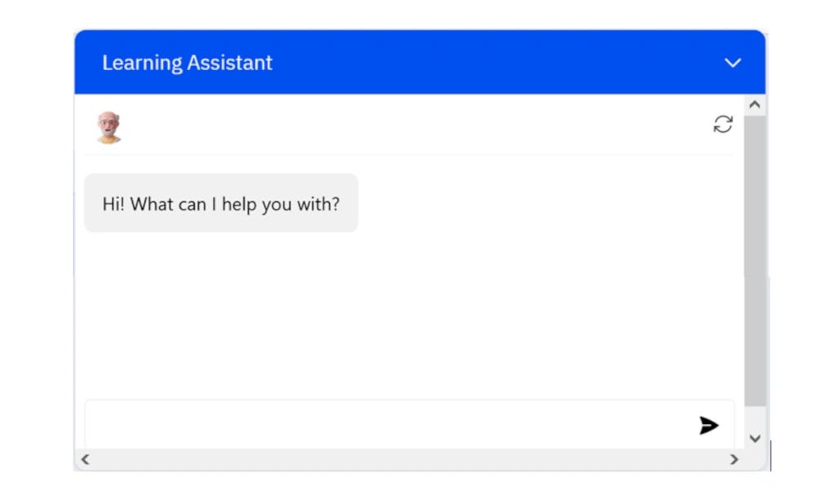The image size is (815, 504).
Task: Click the horizontal scrollbar right arrow
Action: (x=733, y=459)
